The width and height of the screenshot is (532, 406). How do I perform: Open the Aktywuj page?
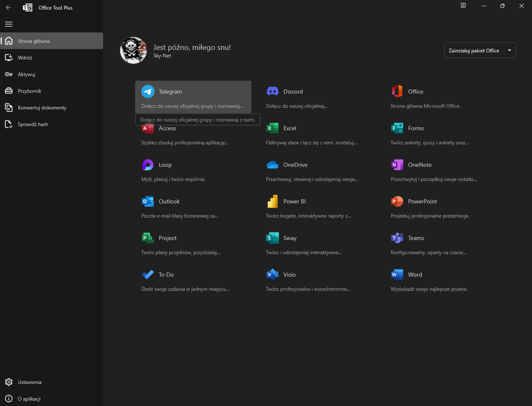pyautogui.click(x=52, y=74)
